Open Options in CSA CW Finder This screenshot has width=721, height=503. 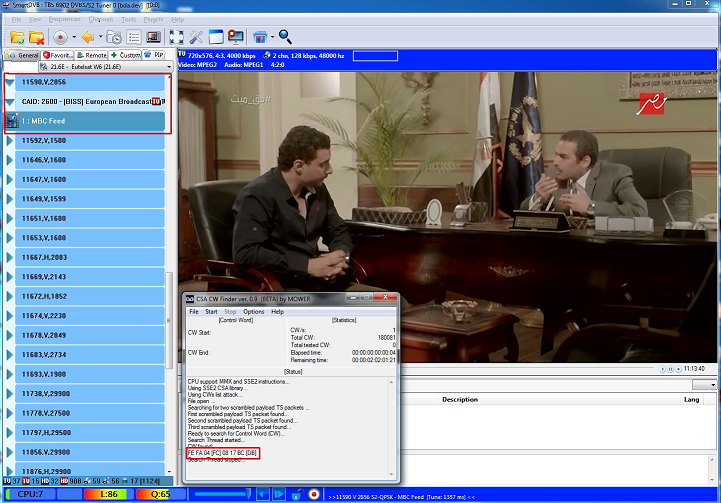coord(253,312)
